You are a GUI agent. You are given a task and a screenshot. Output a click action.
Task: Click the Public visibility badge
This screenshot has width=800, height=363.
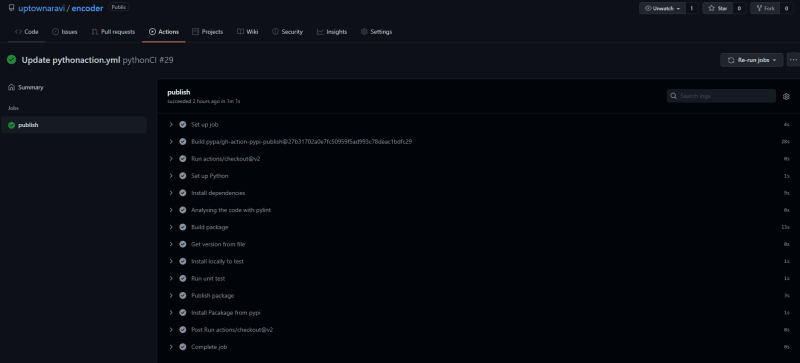(119, 8)
